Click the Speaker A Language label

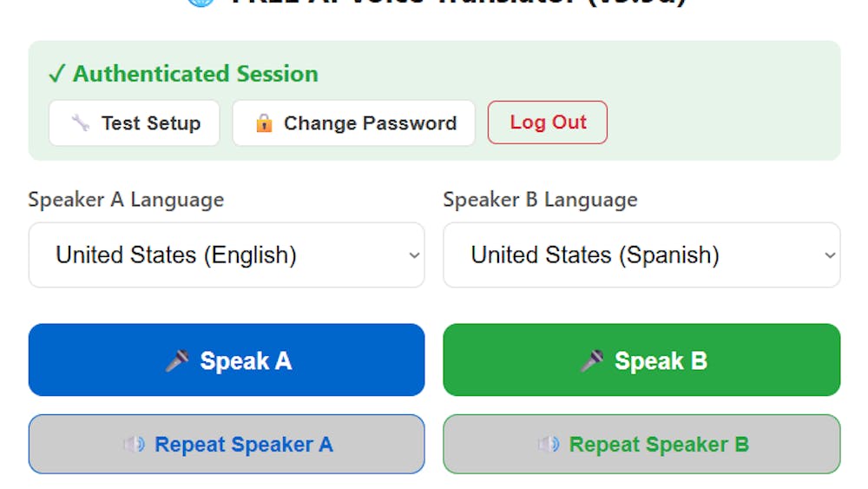pyautogui.click(x=126, y=200)
